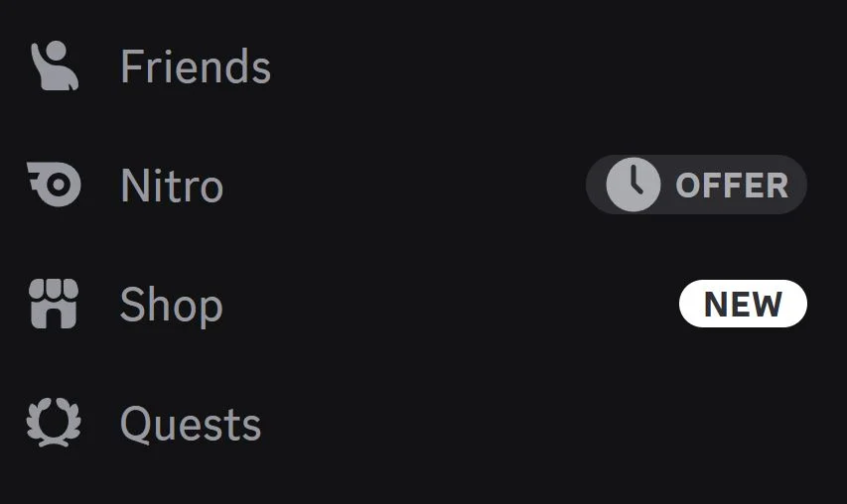Check what's new in the Shop

pyautogui.click(x=743, y=305)
